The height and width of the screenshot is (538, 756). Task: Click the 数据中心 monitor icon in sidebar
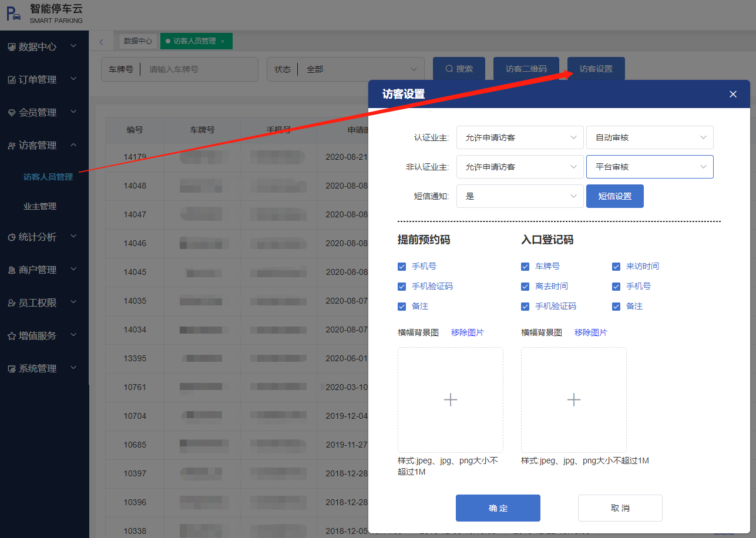click(12, 47)
